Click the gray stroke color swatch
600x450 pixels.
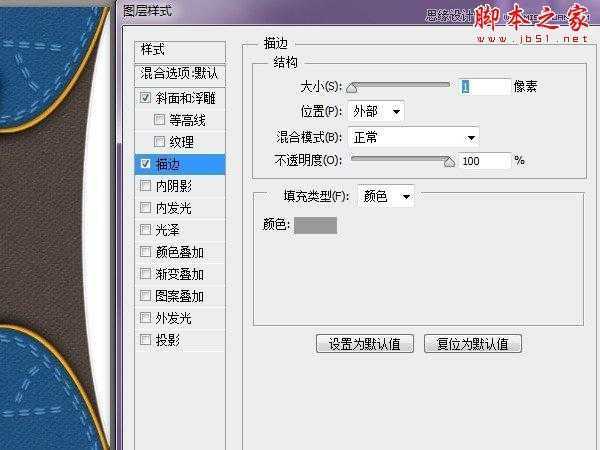click(315, 225)
